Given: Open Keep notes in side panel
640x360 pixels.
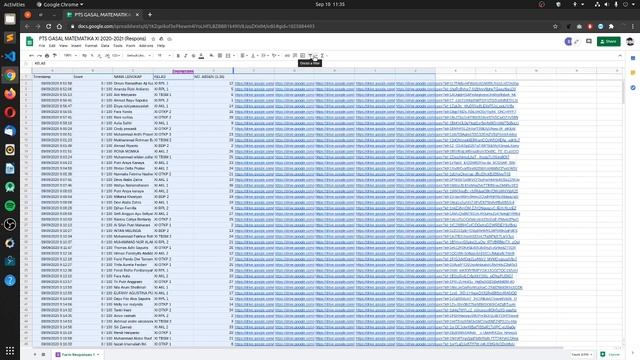Looking at the screenshot, I should coord(633,73).
